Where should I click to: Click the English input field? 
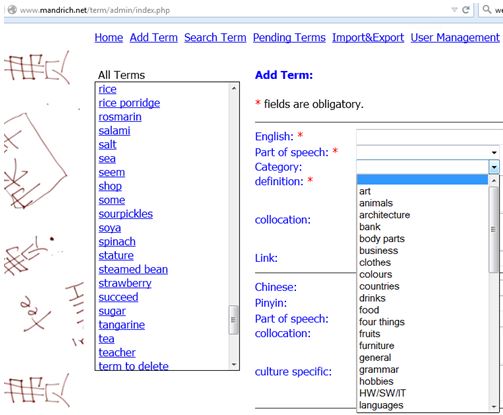[429, 137]
